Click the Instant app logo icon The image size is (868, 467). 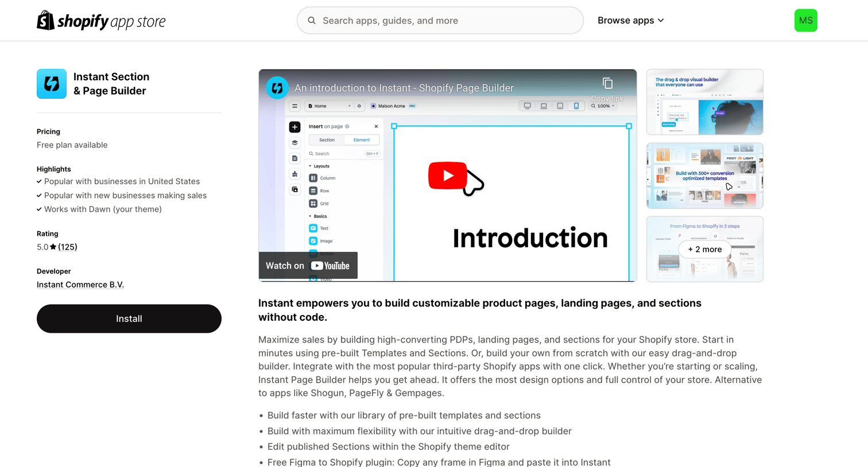(x=52, y=84)
